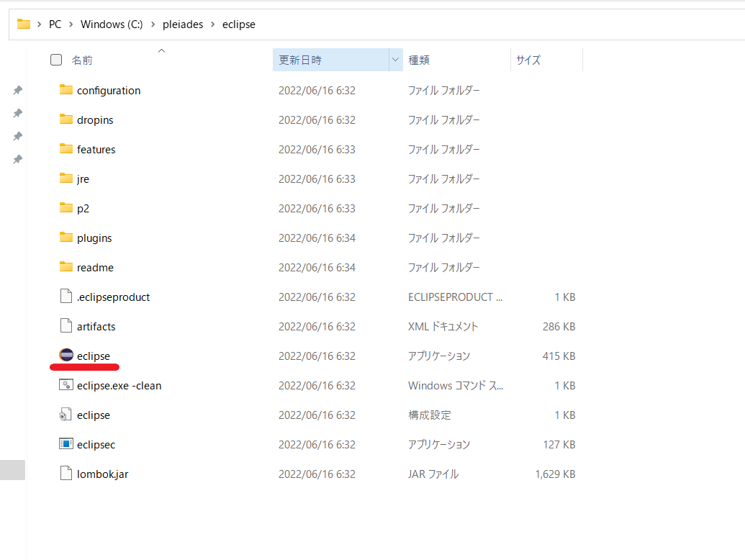
Task: Click the JAR ファイル type cell
Action: [433, 474]
